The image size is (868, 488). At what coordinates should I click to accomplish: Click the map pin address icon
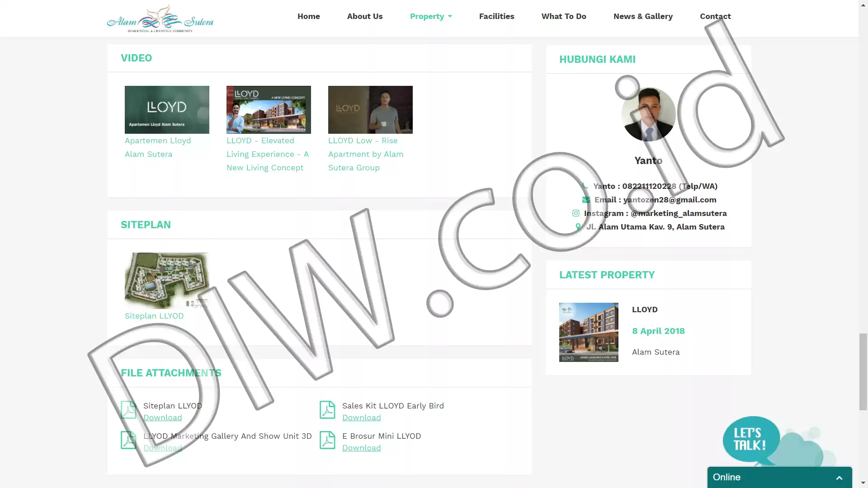[578, 227]
